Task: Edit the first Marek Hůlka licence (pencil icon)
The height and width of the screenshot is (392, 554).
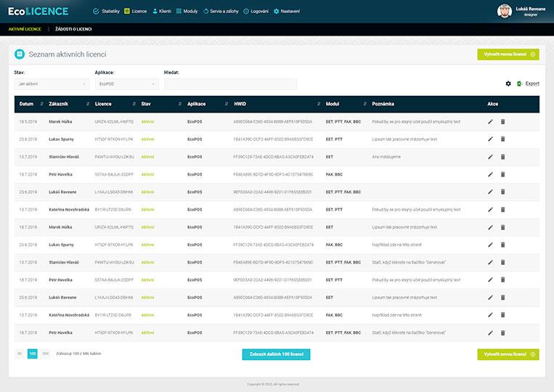Action: pos(490,122)
